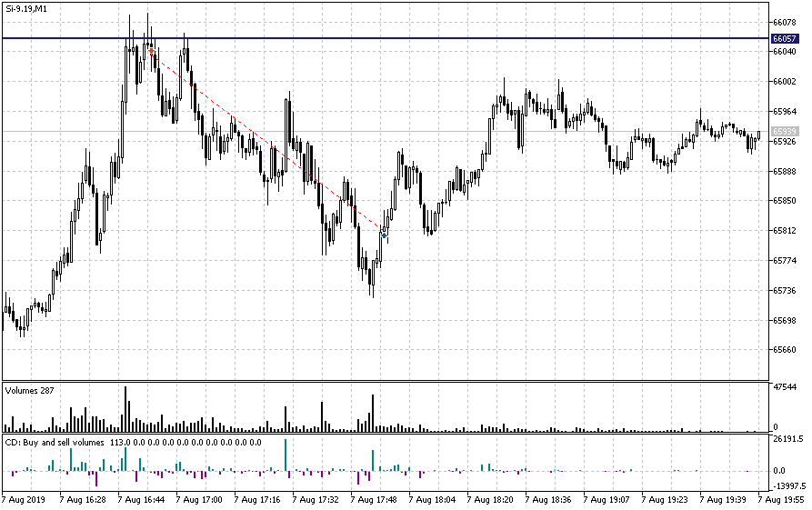Screen dimensions: 812x510
Task: Click the 65964 price scale label
Action: click(784, 111)
